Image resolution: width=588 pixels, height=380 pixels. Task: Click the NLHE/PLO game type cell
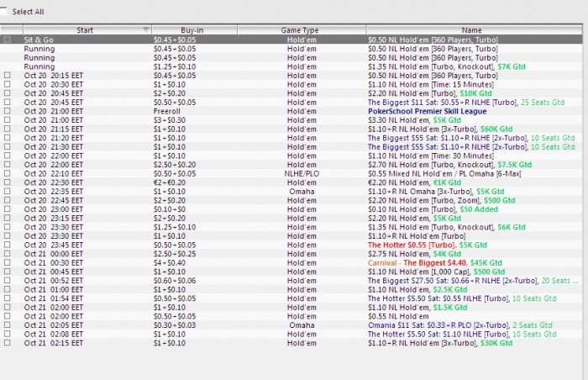coord(302,174)
